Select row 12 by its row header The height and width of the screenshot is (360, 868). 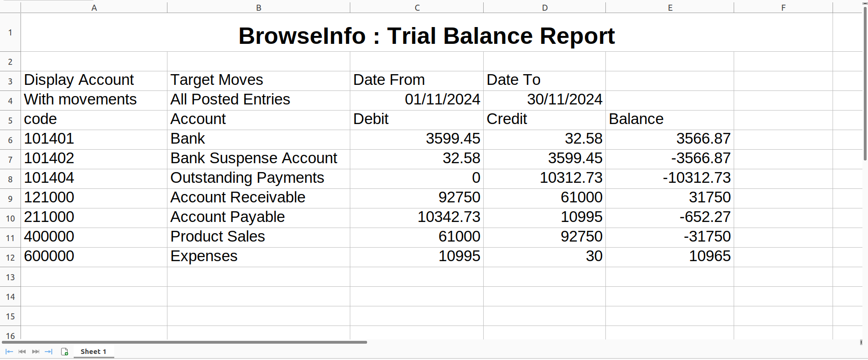click(10, 257)
